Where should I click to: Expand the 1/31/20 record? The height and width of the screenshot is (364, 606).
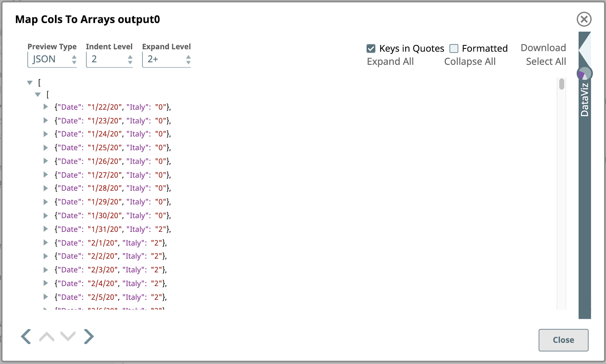pyautogui.click(x=45, y=229)
